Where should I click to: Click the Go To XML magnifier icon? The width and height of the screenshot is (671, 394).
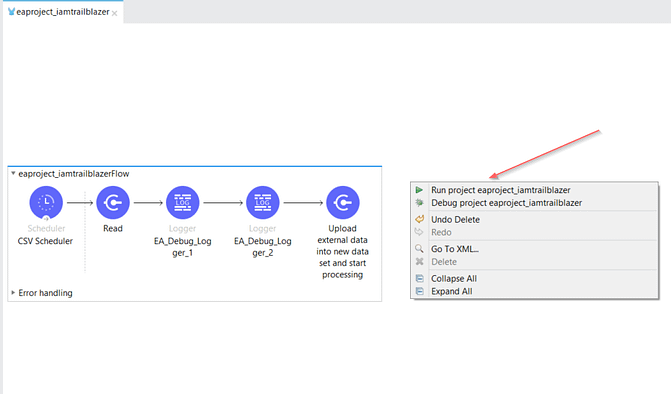(419, 249)
